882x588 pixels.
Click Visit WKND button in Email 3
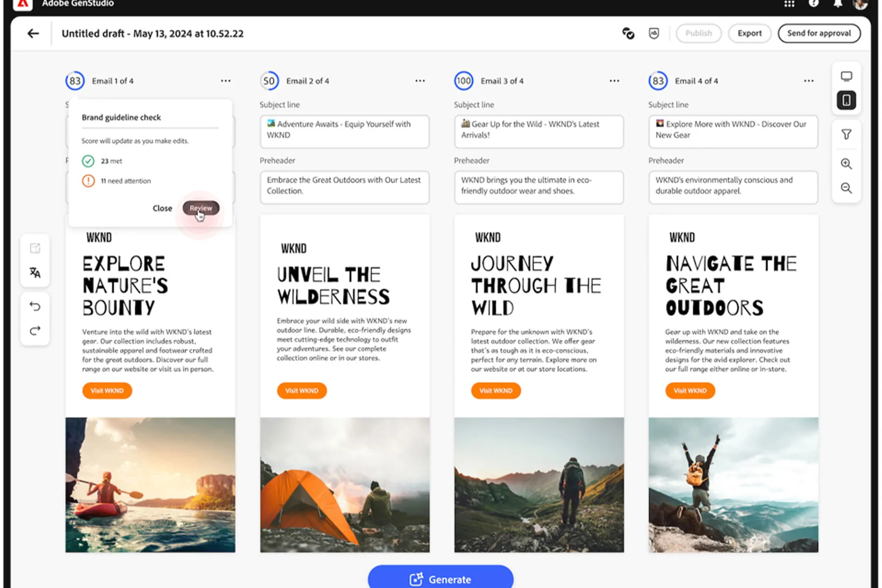click(496, 391)
